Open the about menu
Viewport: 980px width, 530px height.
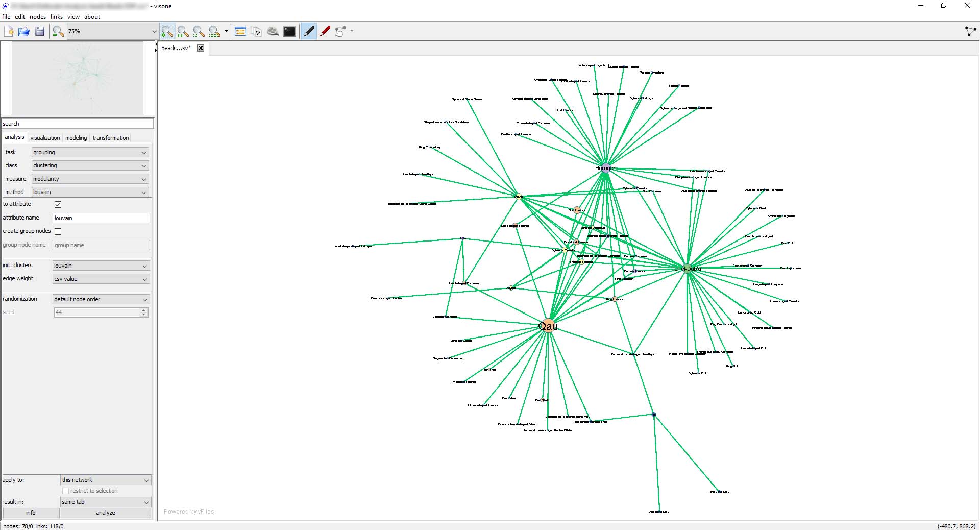tap(92, 17)
